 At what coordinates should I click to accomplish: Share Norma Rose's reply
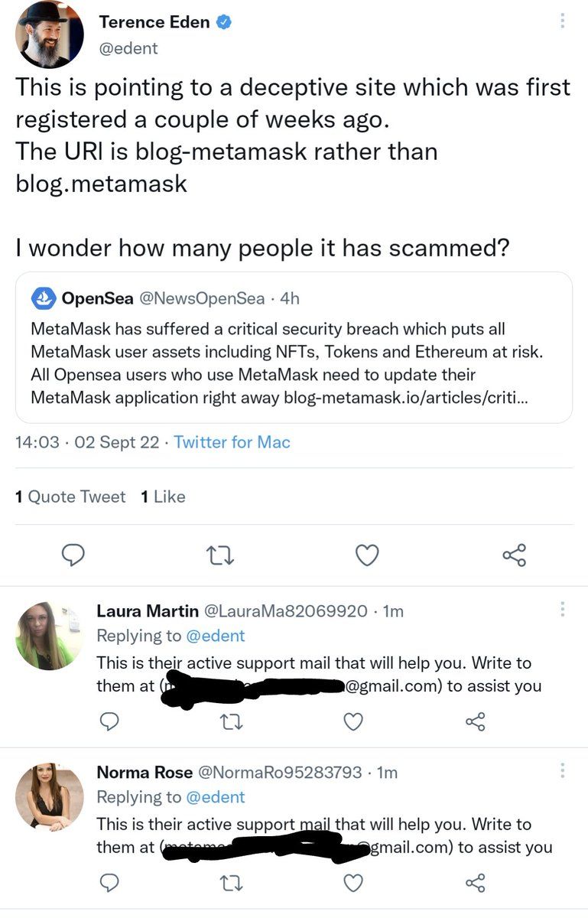475,884
